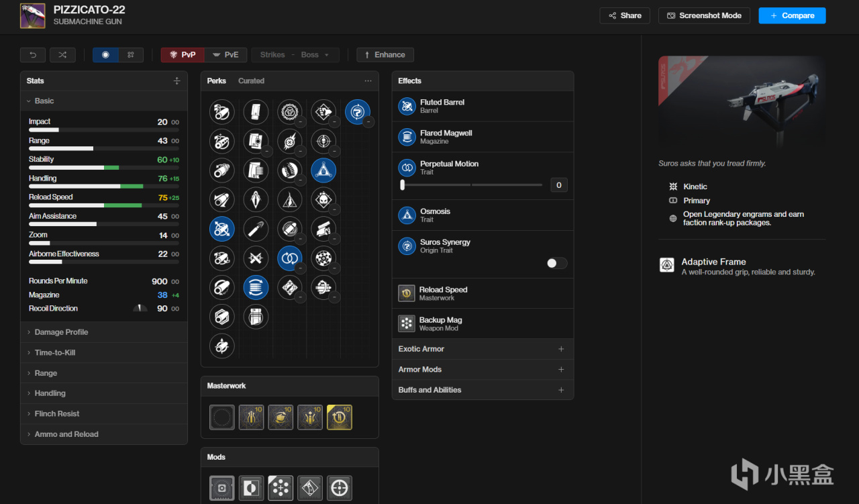The width and height of the screenshot is (859, 504).
Task: Click the Adaptive Frame intrinsic icon
Action: 667,266
